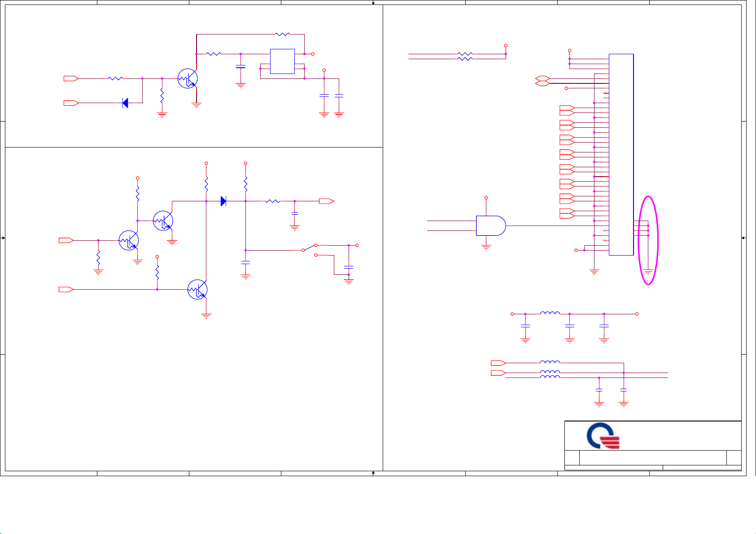Click the upper input port feeding the stacked inductors
The width and height of the screenshot is (756, 534).
[498, 363]
